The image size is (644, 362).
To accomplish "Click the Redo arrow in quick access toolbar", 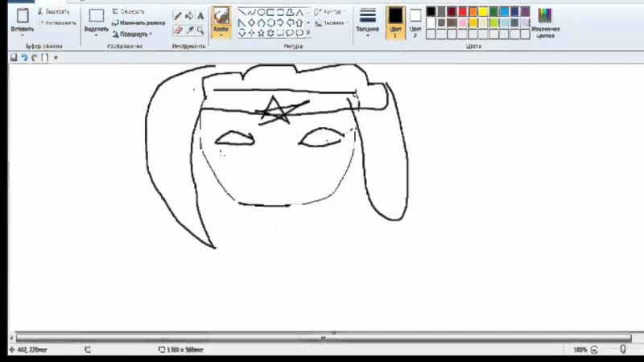I will pos(35,57).
